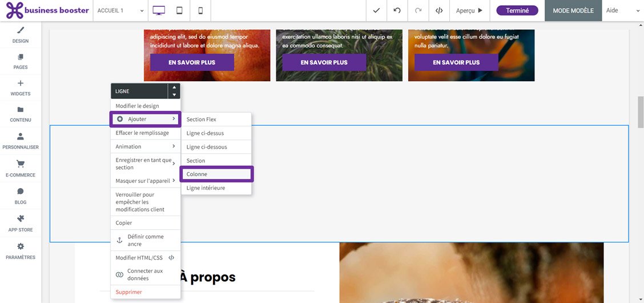Screen dimensions: 644x303
Task: Open the E-commerce cart icon
Action: pyautogui.click(x=21, y=164)
